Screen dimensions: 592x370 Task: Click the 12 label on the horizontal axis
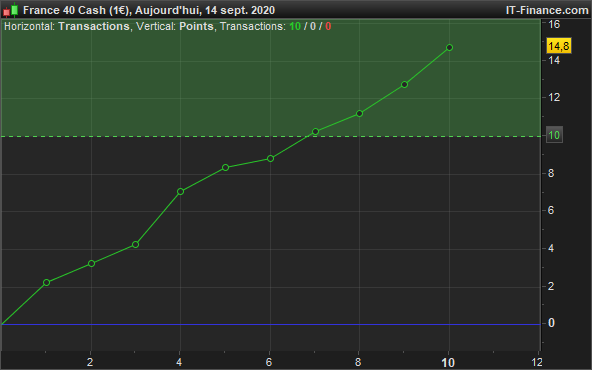(x=537, y=362)
